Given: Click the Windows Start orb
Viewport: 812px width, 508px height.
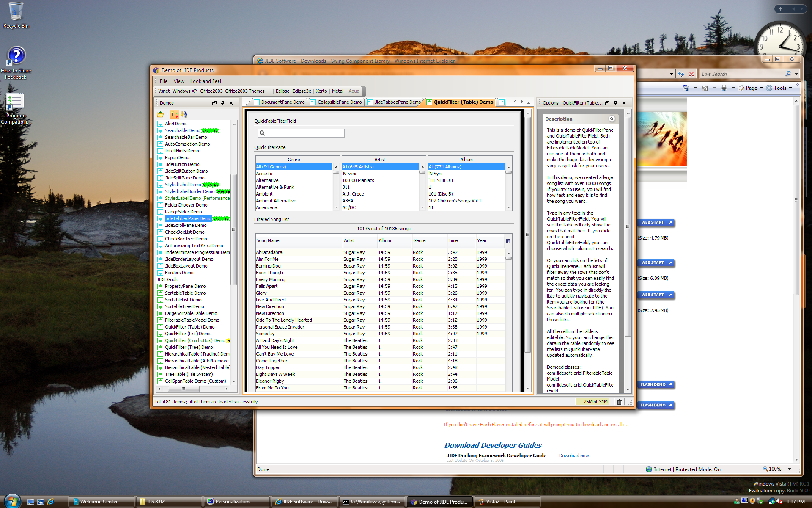Looking at the screenshot, I should 12,501.
